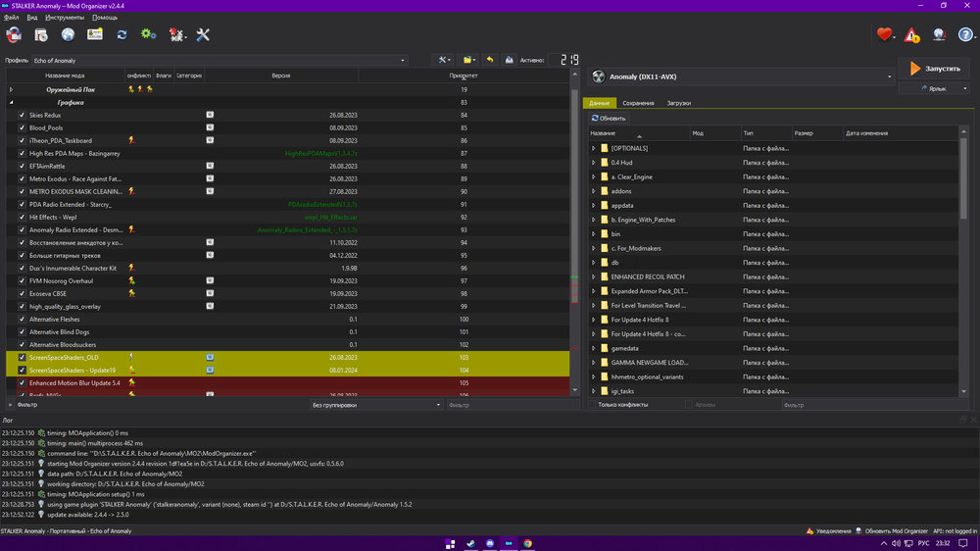Viewport: 980px width, 551px height.
Task: Uncheck Alternative Fleshes mod
Action: (22, 319)
